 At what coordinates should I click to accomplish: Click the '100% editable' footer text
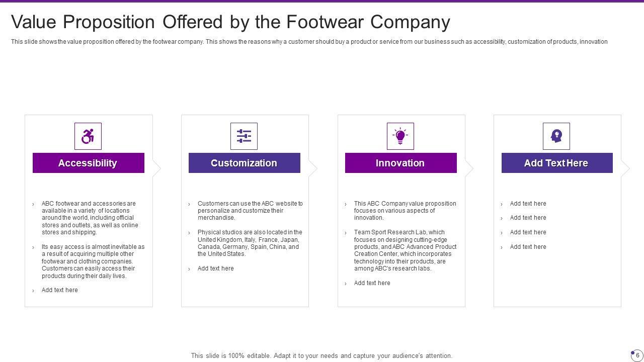[x=321, y=355]
